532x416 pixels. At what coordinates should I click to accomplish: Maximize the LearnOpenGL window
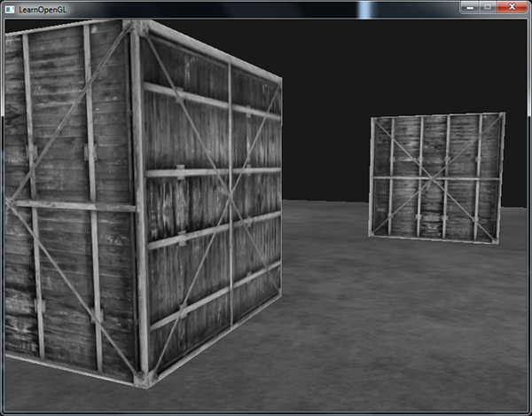(488, 7)
